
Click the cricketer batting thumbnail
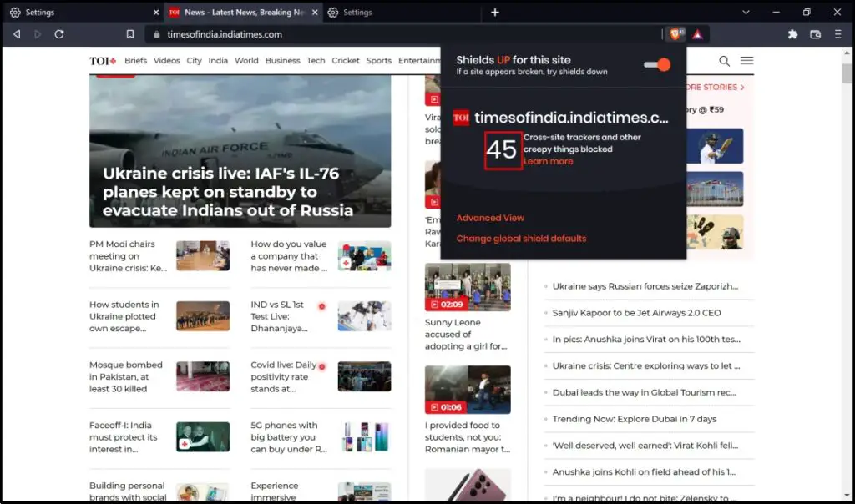coord(715,146)
